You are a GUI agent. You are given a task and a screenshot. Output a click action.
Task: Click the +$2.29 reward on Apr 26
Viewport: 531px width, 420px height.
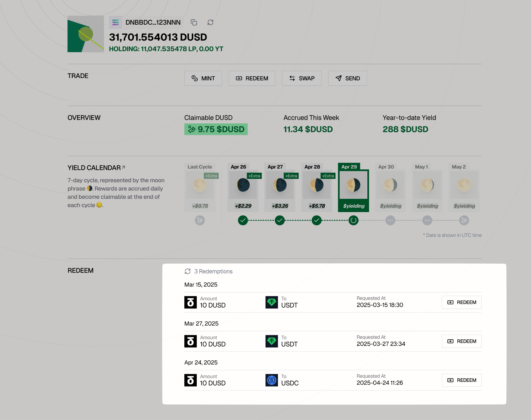click(243, 206)
